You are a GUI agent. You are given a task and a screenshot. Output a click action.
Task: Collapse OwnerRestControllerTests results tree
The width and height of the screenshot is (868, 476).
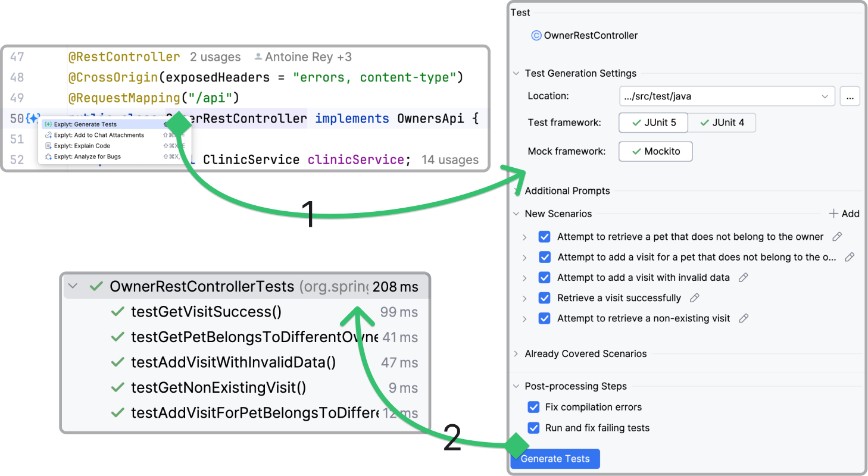[x=73, y=287]
